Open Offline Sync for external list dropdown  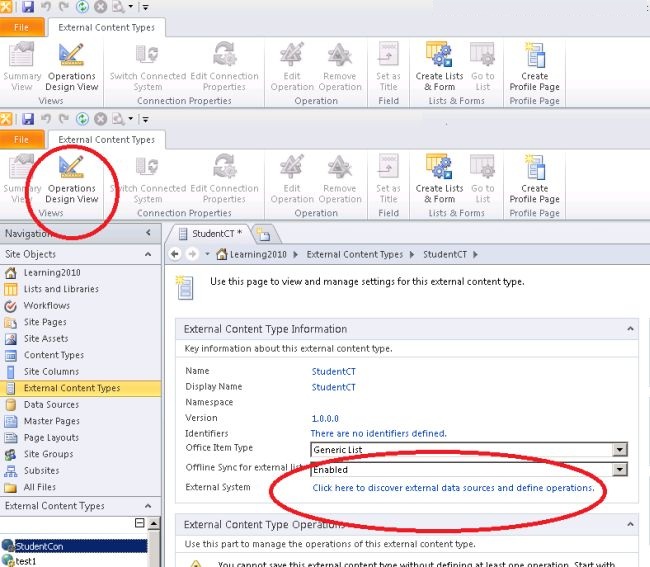click(x=619, y=469)
